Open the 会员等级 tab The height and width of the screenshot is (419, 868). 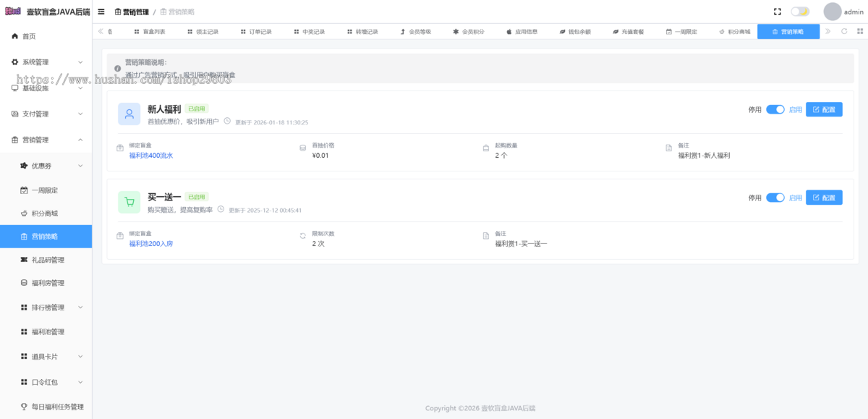pyautogui.click(x=415, y=32)
